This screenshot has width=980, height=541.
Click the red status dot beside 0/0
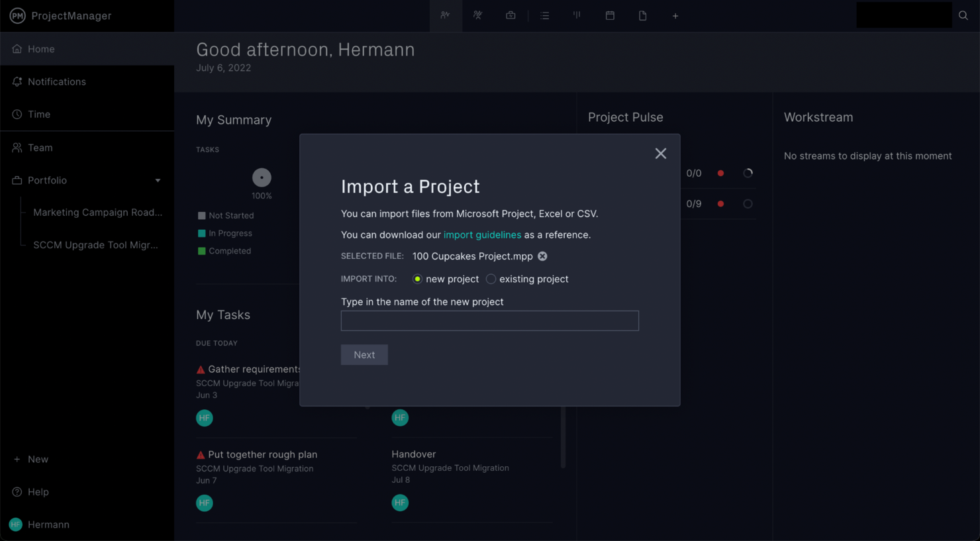[x=721, y=173]
